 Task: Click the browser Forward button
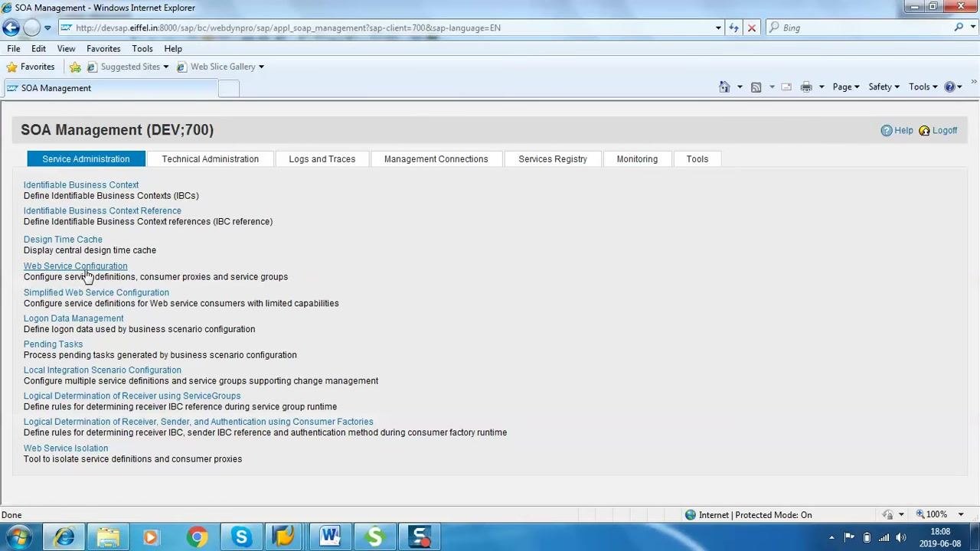[31, 28]
